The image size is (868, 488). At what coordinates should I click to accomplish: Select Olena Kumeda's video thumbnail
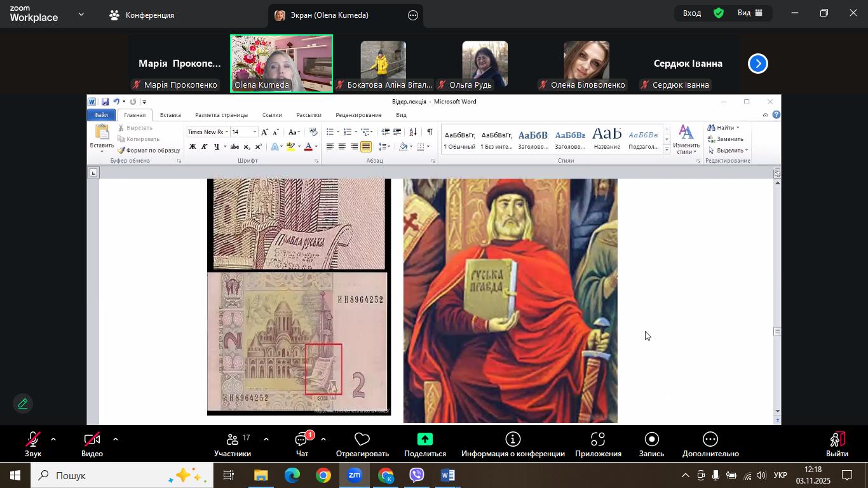pos(281,64)
